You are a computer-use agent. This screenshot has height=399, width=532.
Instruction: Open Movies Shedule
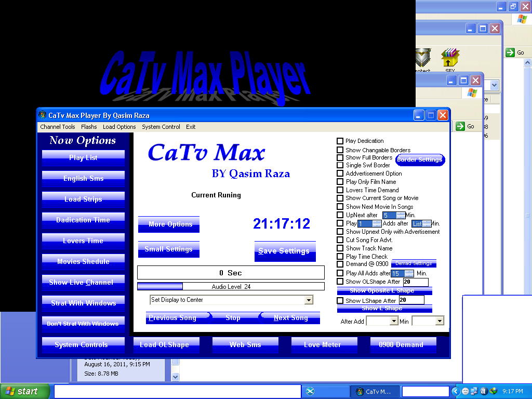point(83,262)
